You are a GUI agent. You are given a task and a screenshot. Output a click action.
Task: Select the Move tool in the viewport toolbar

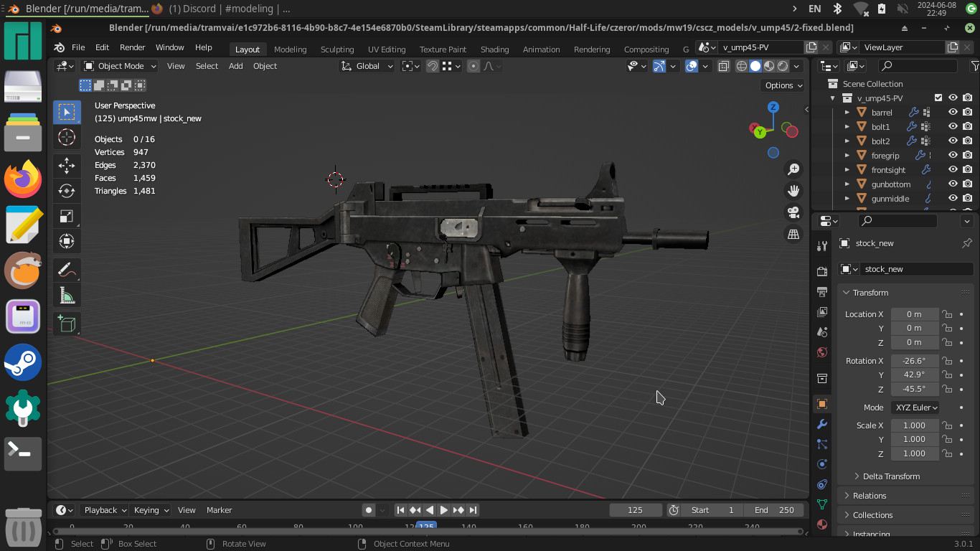point(67,166)
